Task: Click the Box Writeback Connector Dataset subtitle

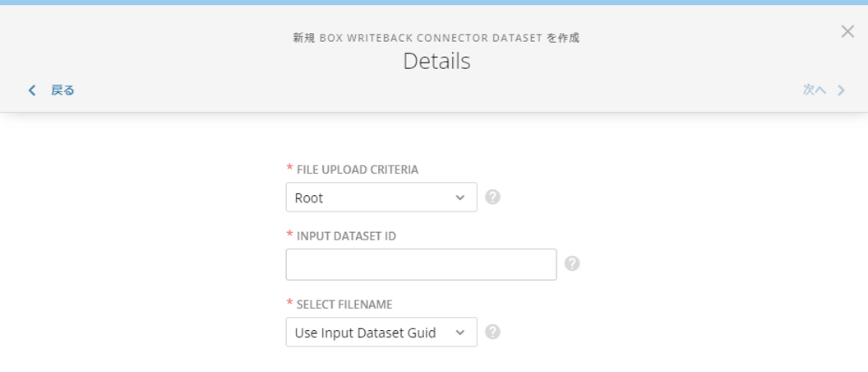Action: tap(436, 38)
